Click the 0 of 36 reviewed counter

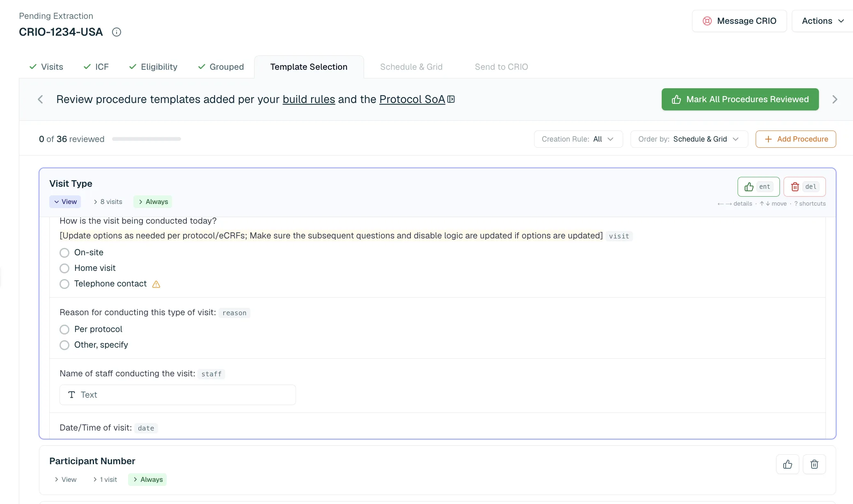click(71, 139)
